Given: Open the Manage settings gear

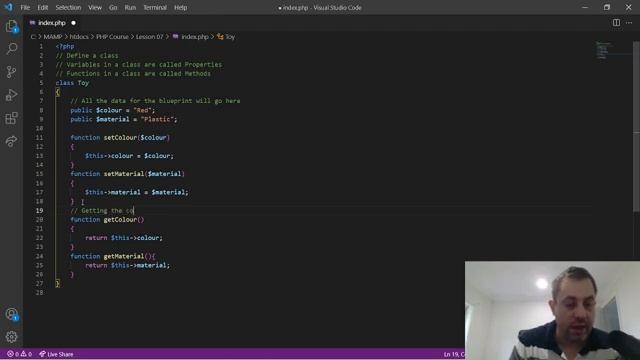Looking at the screenshot, I should [11, 337].
